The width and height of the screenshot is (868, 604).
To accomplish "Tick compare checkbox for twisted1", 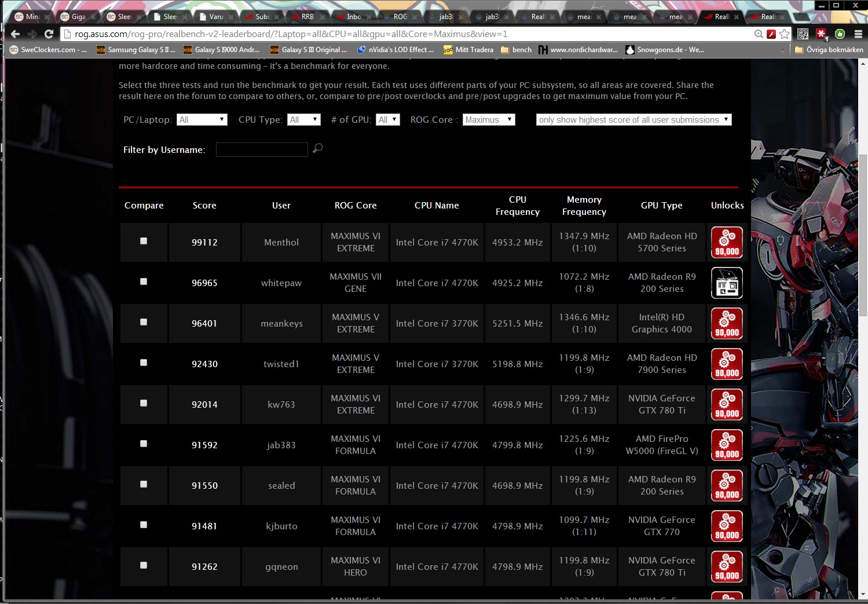I will [144, 363].
